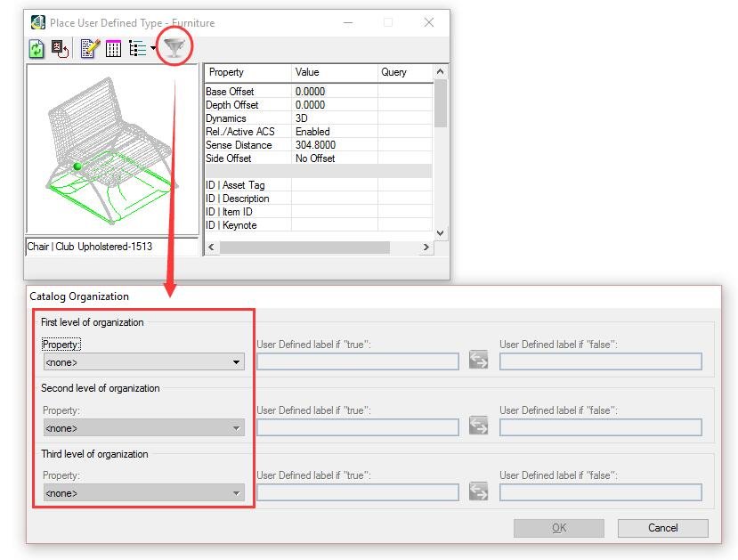Select the ID | Item ID row

(x=319, y=212)
